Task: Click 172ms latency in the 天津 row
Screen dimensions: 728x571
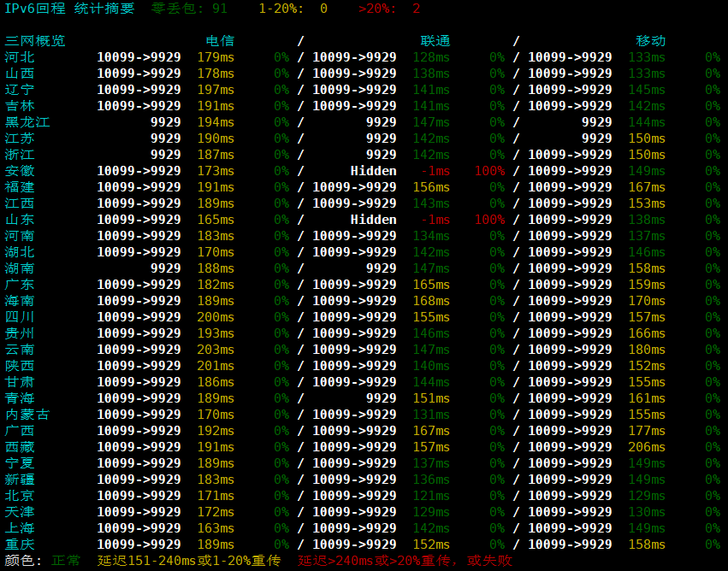Action: point(216,512)
